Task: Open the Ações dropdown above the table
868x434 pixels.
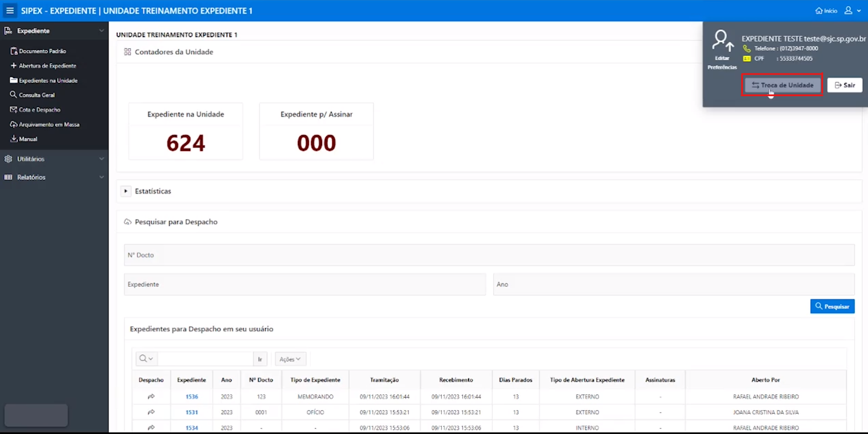Action: pos(289,358)
